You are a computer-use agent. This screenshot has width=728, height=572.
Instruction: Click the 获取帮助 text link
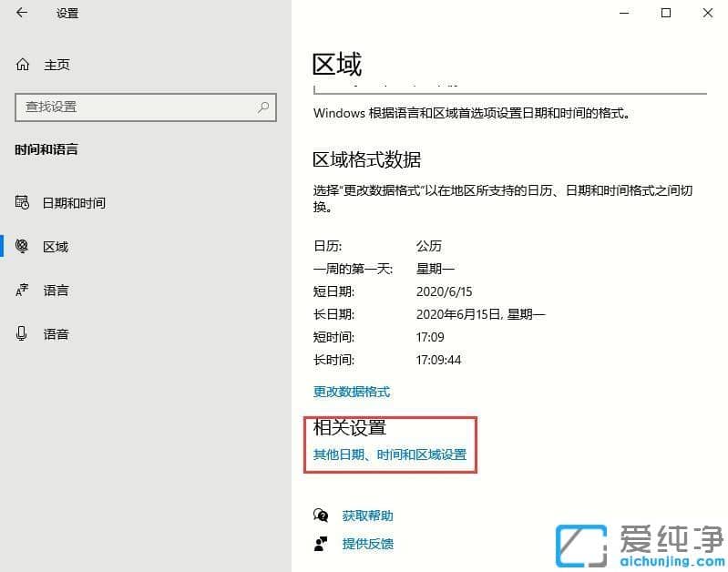click(x=368, y=516)
